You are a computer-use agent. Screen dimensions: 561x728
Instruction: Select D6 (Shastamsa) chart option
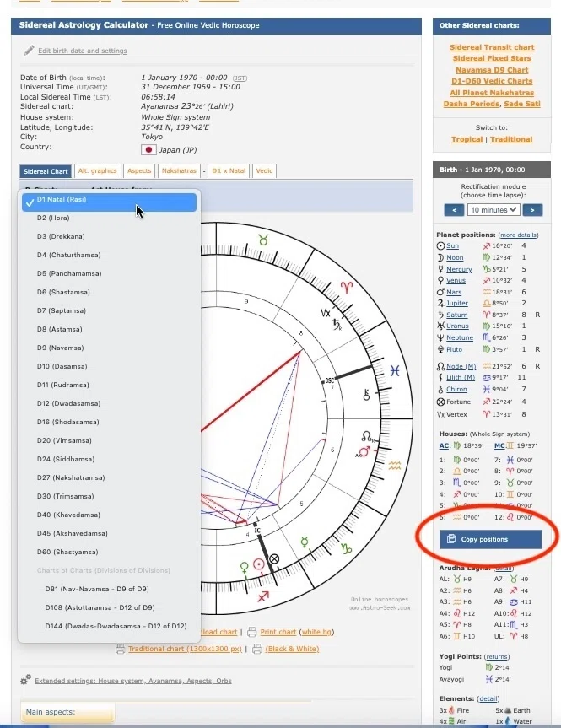pos(109,292)
